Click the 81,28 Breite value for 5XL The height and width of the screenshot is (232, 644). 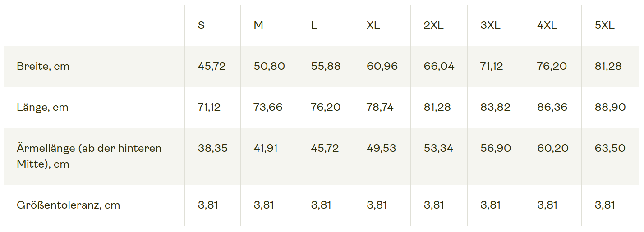click(x=608, y=67)
